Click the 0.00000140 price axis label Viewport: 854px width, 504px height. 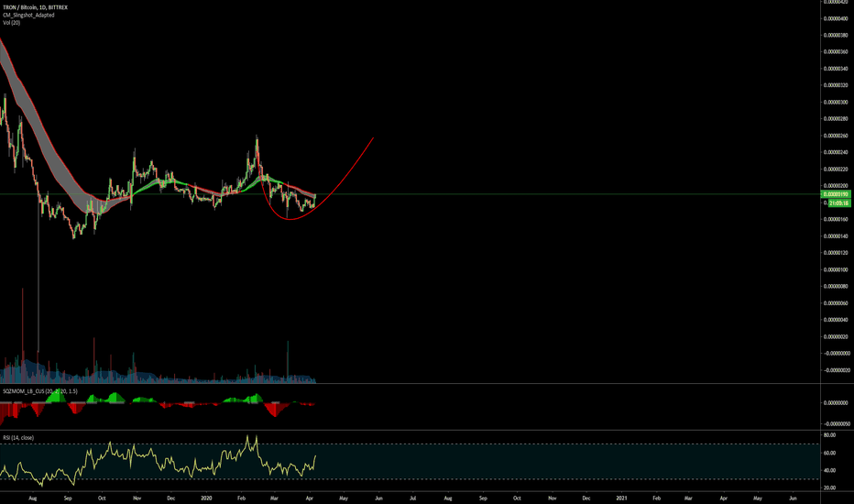click(x=836, y=236)
